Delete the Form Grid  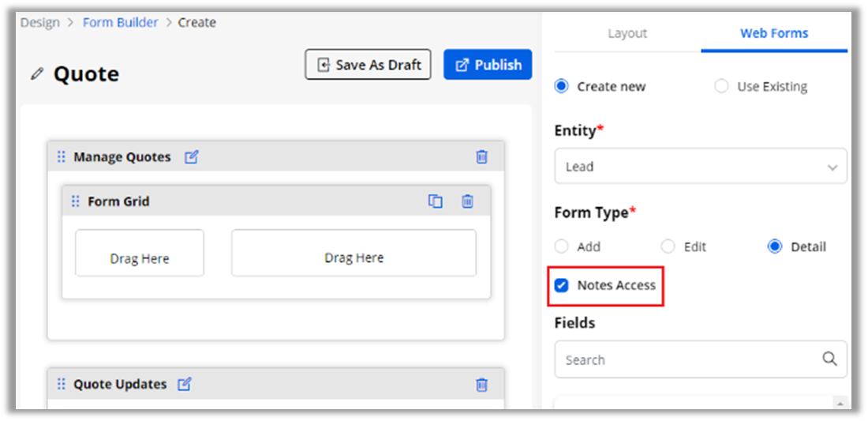pyautogui.click(x=468, y=201)
